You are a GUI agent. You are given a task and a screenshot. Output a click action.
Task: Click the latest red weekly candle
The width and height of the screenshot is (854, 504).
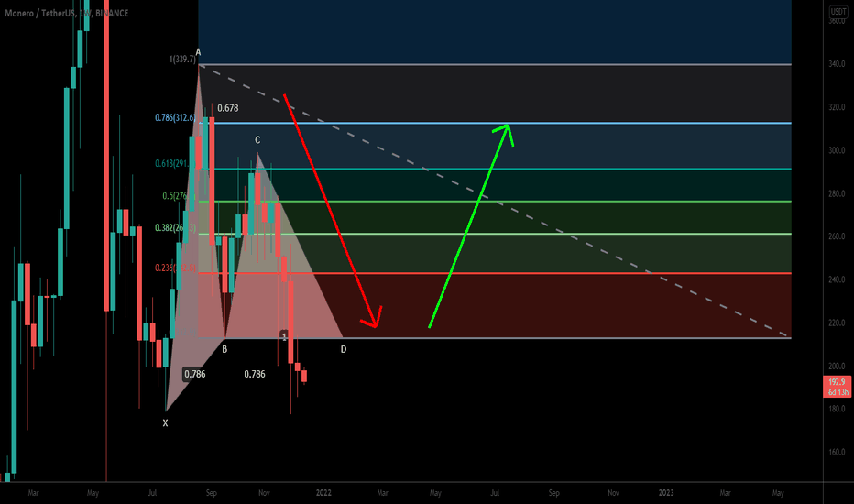[304, 376]
